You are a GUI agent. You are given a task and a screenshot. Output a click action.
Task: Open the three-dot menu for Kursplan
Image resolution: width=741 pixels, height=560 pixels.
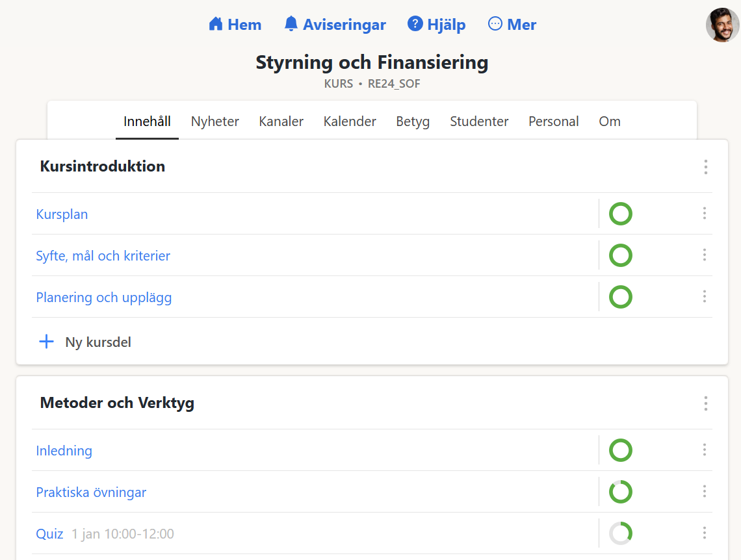tap(704, 214)
